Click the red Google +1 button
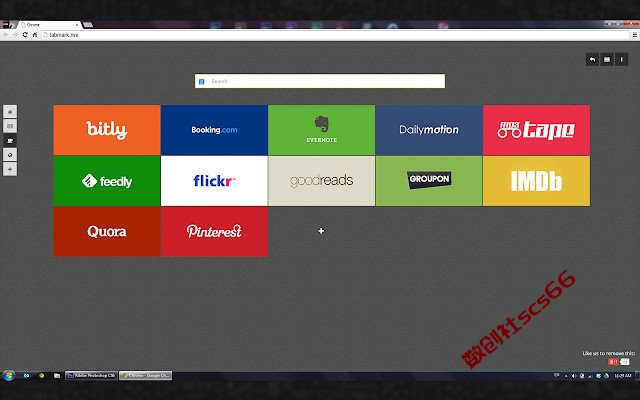The image size is (640, 400). click(613, 362)
